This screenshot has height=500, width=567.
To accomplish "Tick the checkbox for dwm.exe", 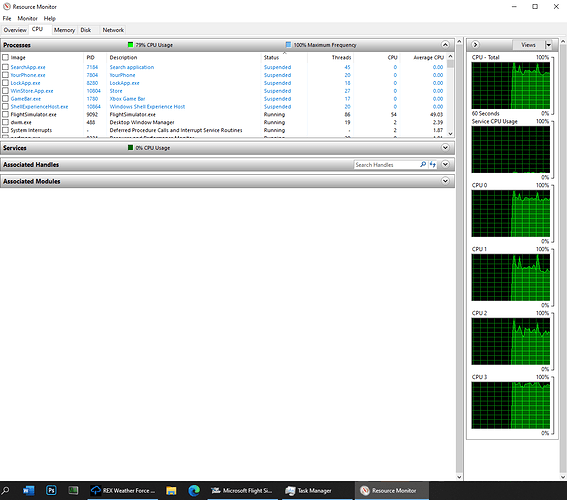I will 5,122.
